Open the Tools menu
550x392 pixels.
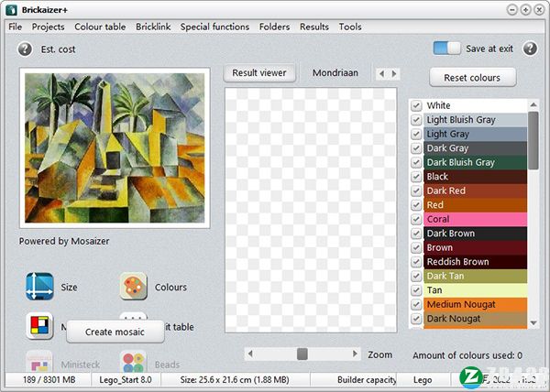coord(350,27)
